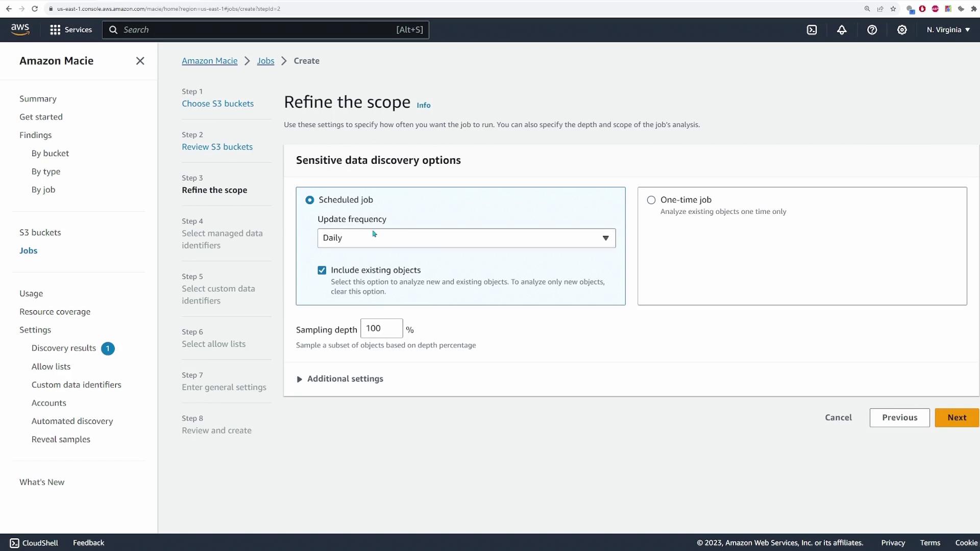Uncheck Include existing objects checkbox
980x551 pixels.
click(322, 270)
